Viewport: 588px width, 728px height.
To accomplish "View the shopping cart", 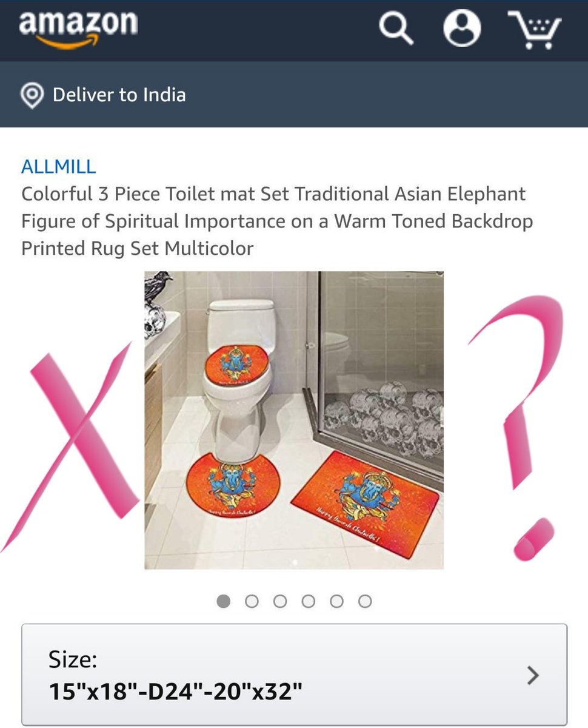I will (535, 29).
